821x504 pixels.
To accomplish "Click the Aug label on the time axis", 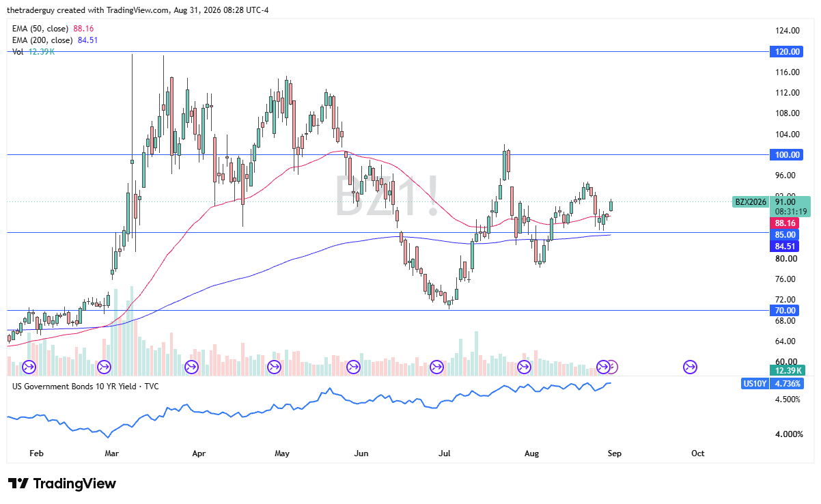I will coord(532,453).
